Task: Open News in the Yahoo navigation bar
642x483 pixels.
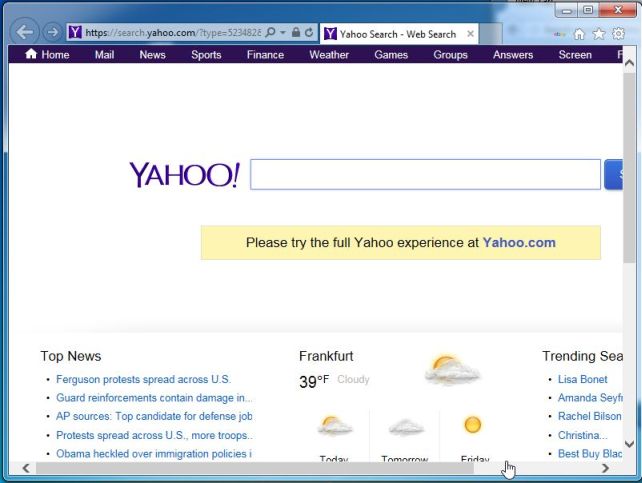Action: [152, 55]
